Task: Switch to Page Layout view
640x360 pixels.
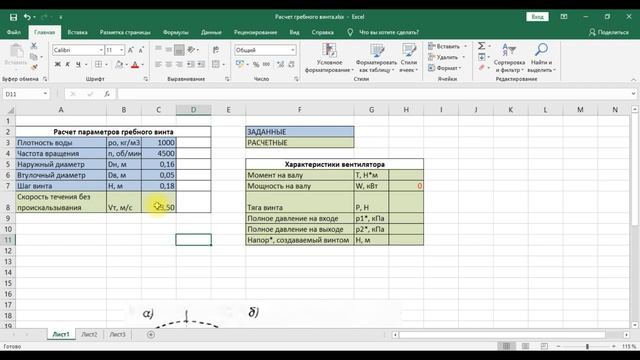Action: pos(525,346)
